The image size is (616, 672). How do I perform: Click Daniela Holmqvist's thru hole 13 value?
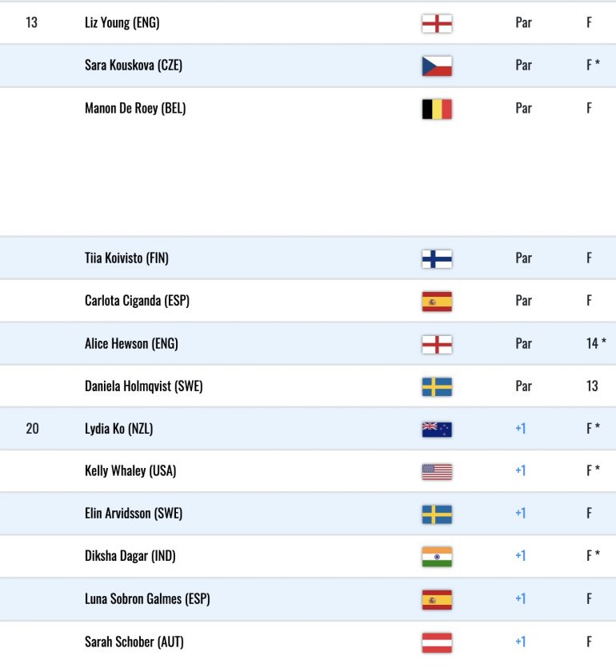[x=593, y=386]
